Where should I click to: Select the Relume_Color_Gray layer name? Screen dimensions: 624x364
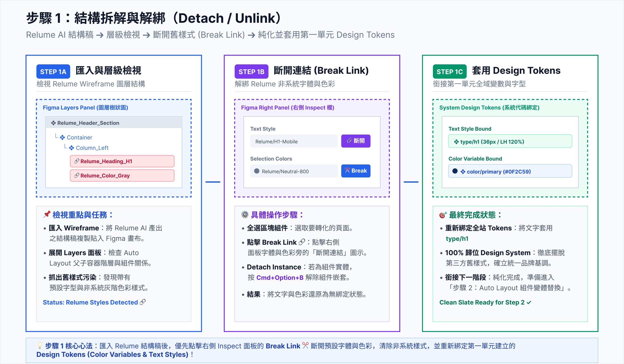tap(105, 175)
